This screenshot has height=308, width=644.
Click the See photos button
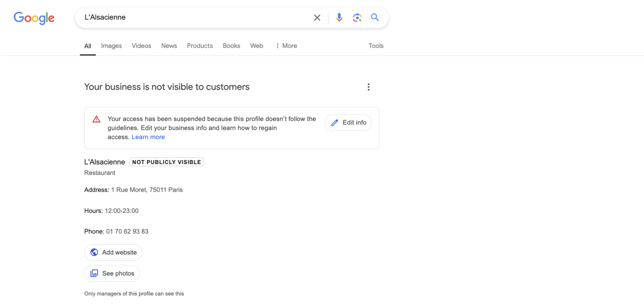112,273
